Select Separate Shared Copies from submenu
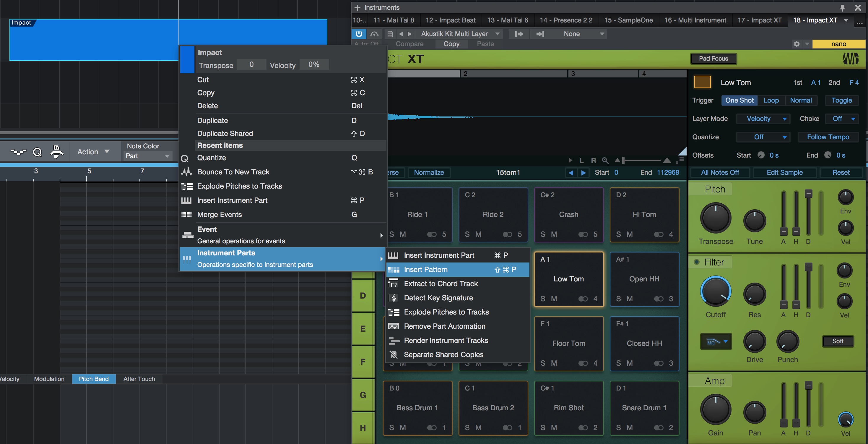This screenshot has height=444, width=868. click(444, 354)
